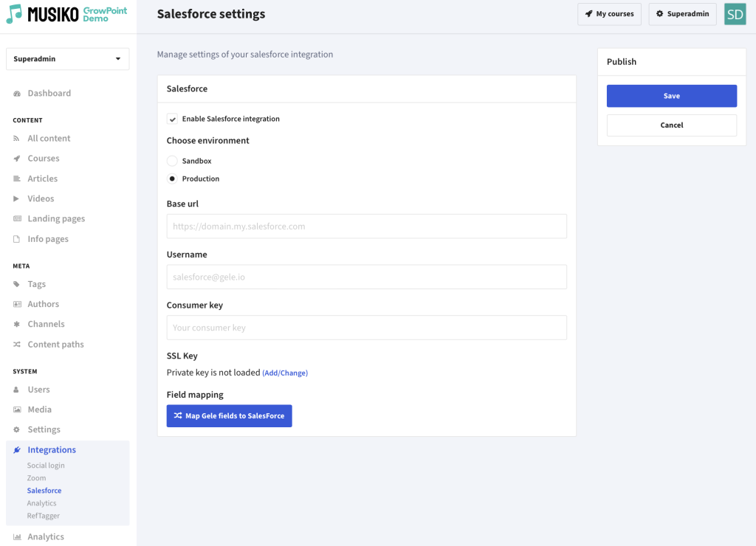Screen dimensions: 756x546
Task: Click 'Private key is not loaded' text
Action: [213, 373]
